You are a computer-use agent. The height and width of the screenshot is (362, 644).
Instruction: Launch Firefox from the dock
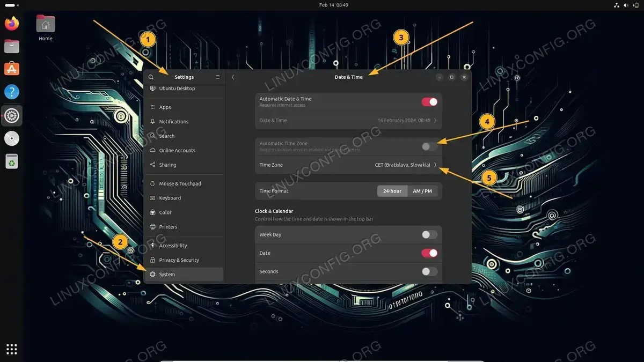[11, 24]
